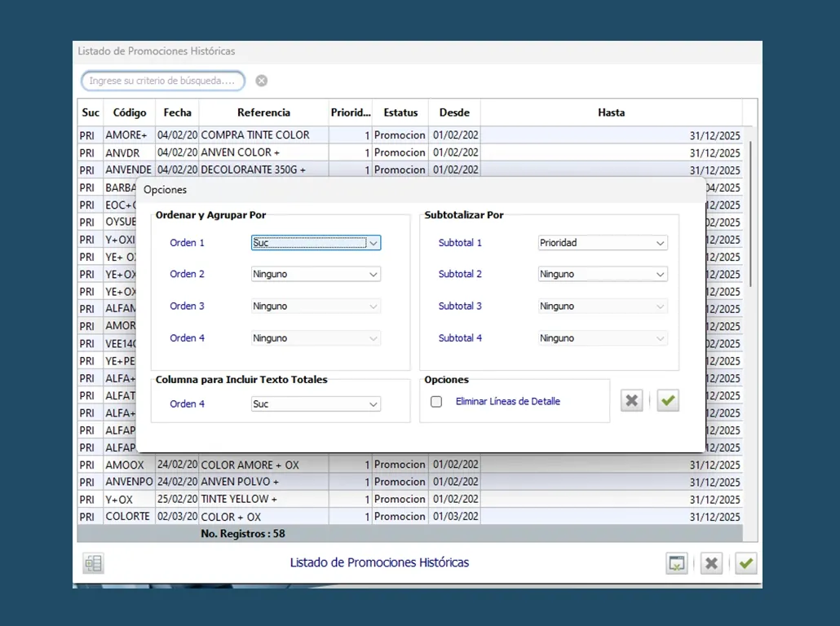The height and width of the screenshot is (626, 840).
Task: Open the Subtotal 1 Prioridad dropdown
Action: (660, 243)
